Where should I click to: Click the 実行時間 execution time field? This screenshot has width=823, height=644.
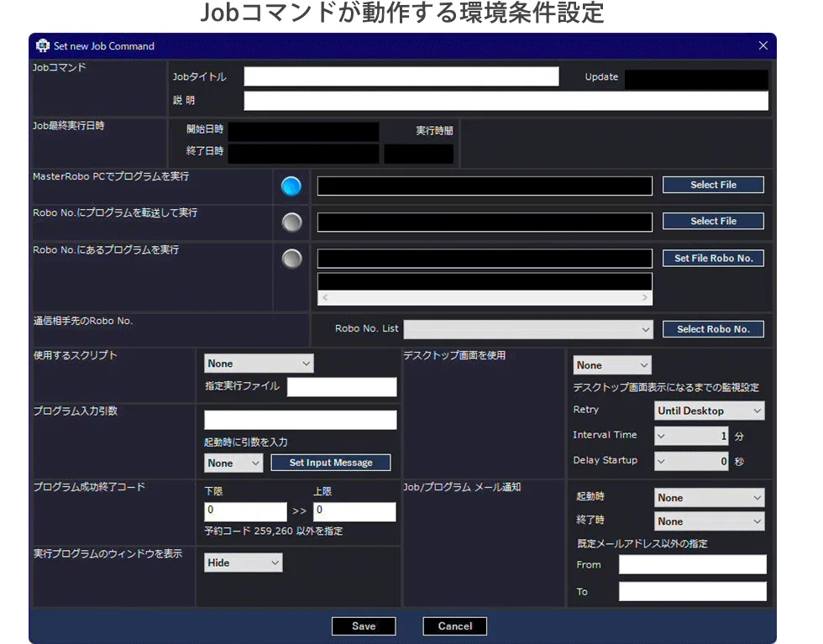419,154
